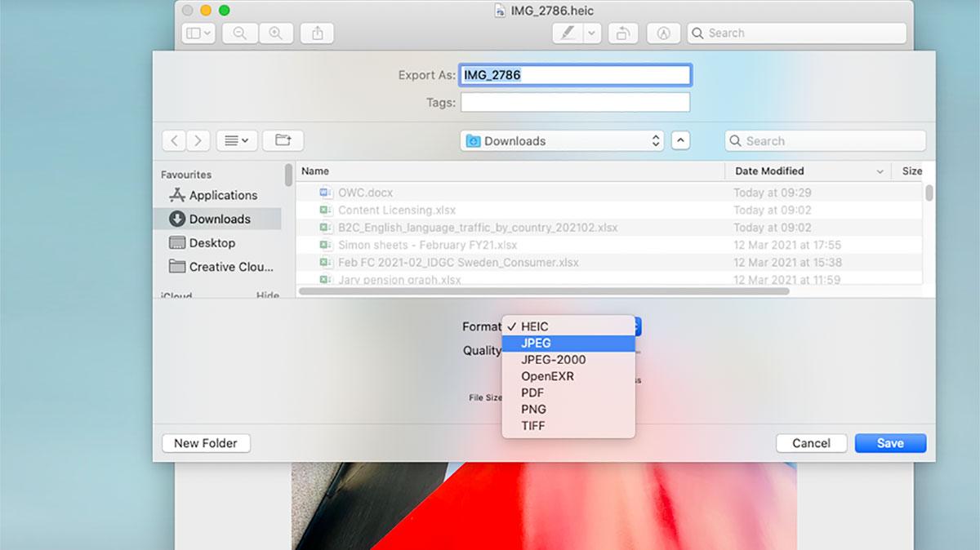The width and height of the screenshot is (980, 550).
Task: Select the Highlight pen tool
Action: click(568, 33)
